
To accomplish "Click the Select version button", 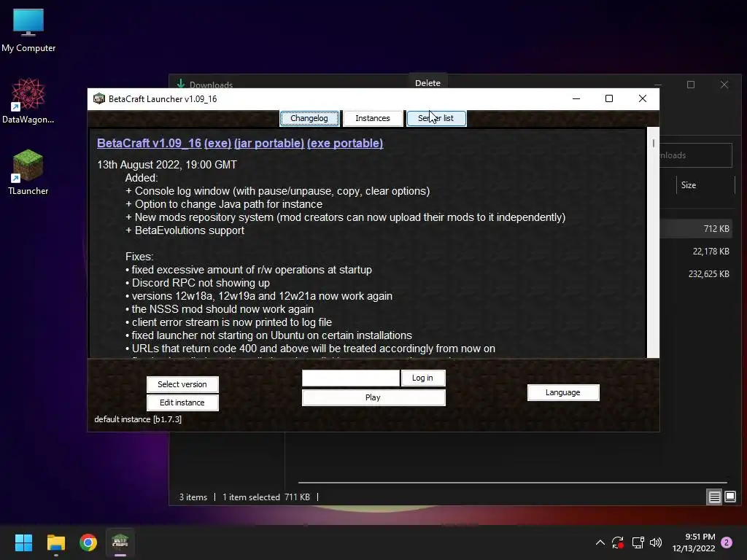I will (182, 384).
